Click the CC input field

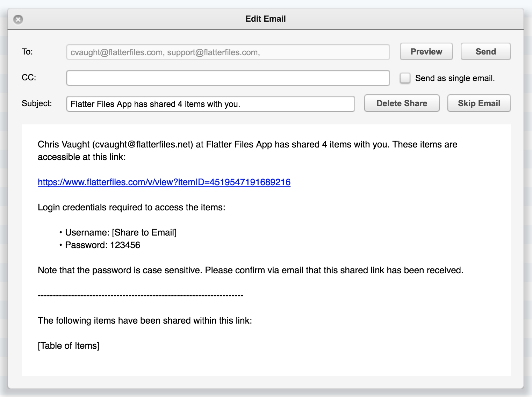tap(228, 78)
